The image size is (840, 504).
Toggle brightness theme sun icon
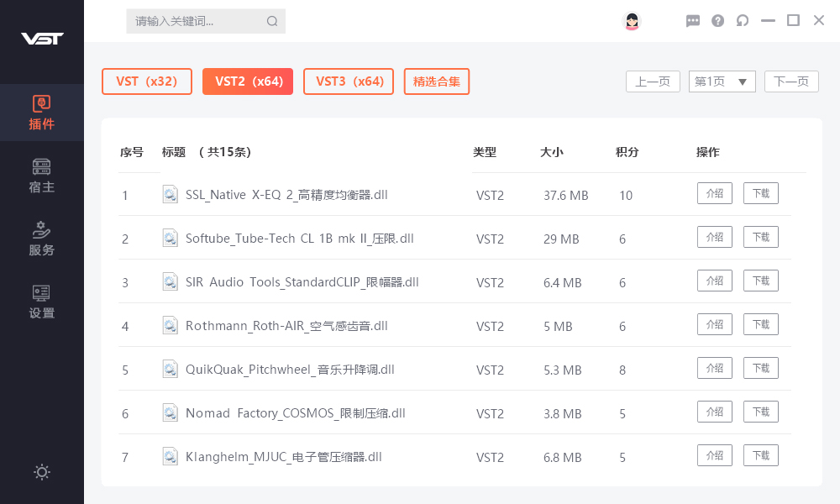(x=42, y=472)
